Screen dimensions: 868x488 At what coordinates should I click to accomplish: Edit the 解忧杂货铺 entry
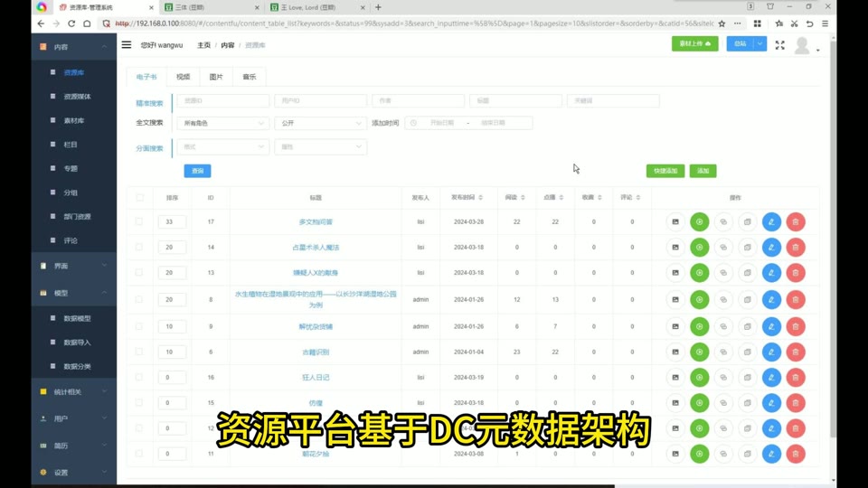(x=771, y=326)
